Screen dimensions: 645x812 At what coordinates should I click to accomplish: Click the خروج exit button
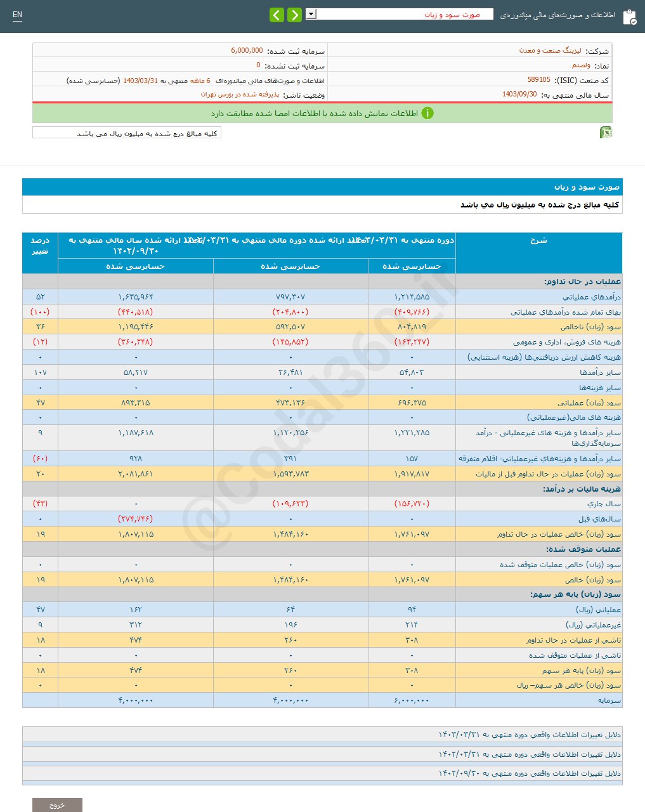(x=57, y=804)
